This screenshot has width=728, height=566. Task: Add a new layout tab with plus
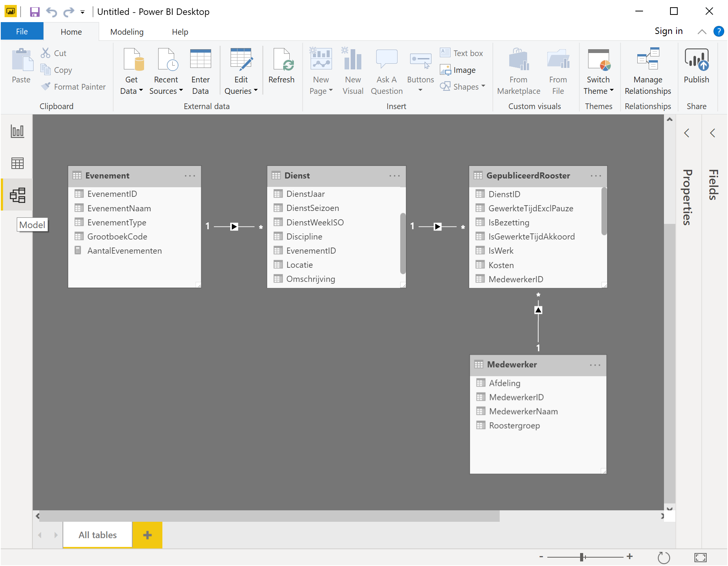(x=147, y=535)
